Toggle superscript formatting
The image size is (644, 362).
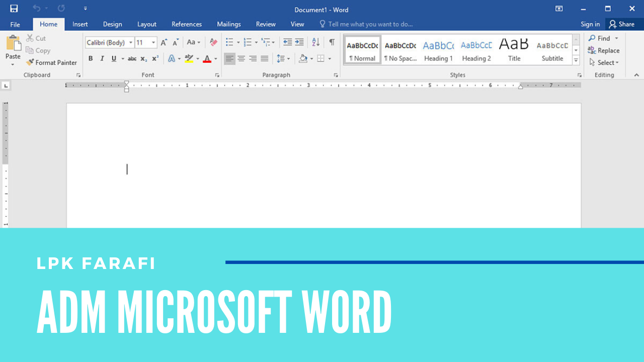(x=155, y=59)
